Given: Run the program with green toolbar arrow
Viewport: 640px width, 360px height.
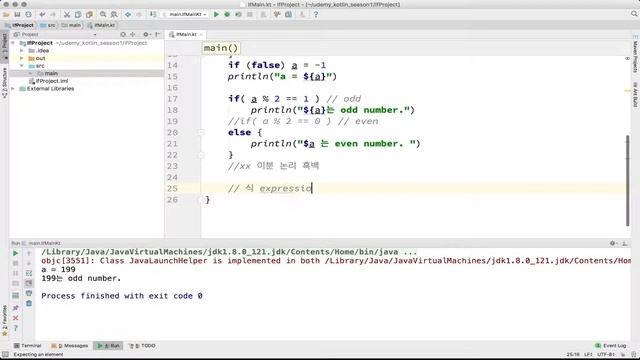Looking at the screenshot, I should coord(216,14).
